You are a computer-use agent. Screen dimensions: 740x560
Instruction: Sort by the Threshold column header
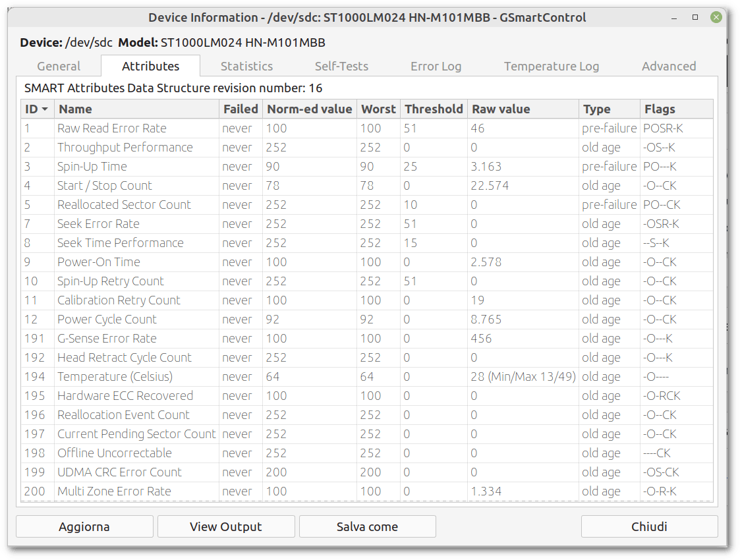pyautogui.click(x=434, y=109)
